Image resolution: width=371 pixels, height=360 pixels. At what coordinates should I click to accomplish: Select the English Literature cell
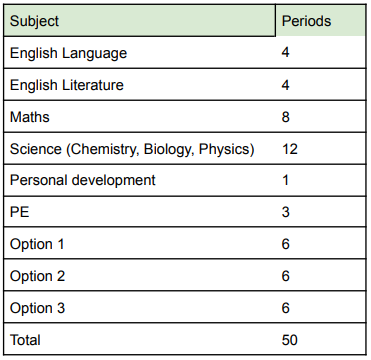(140, 85)
